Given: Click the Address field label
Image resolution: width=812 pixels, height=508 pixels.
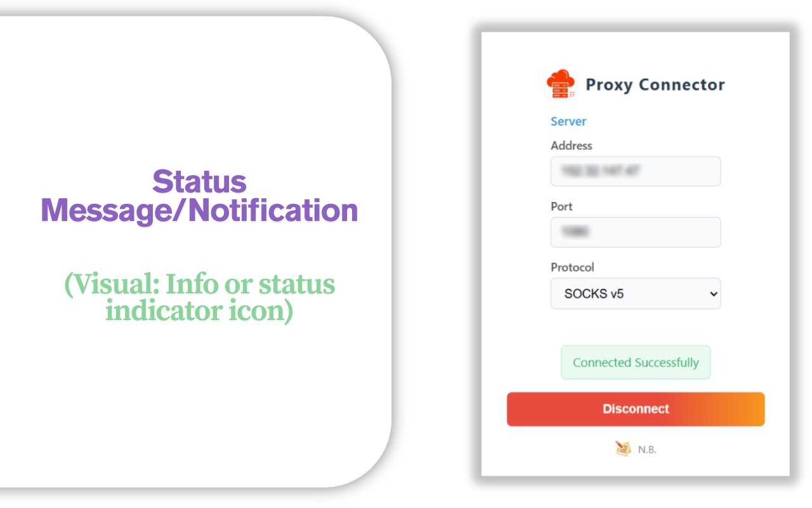Looking at the screenshot, I should pyautogui.click(x=571, y=145).
